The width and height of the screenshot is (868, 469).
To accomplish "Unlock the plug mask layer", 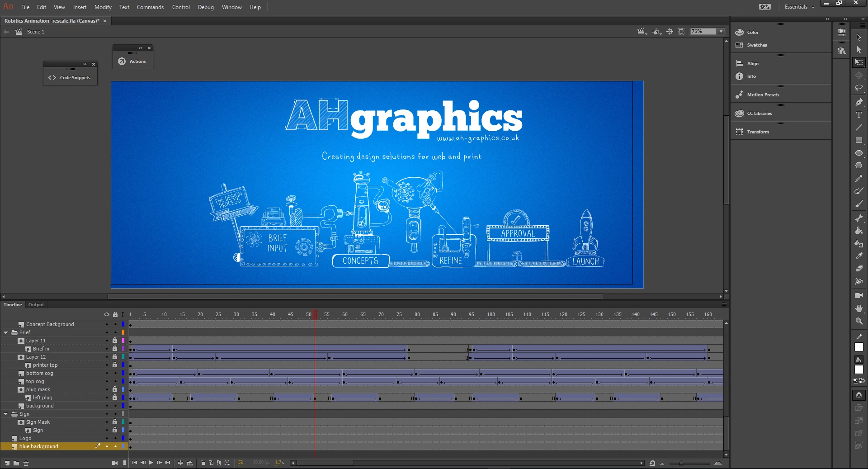I will [115, 389].
